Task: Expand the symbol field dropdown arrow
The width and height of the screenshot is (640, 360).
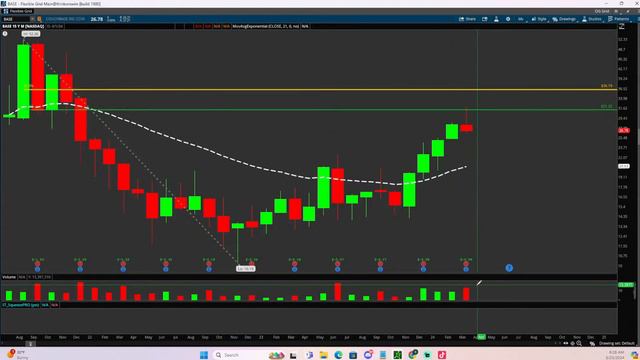Action: tap(32, 19)
